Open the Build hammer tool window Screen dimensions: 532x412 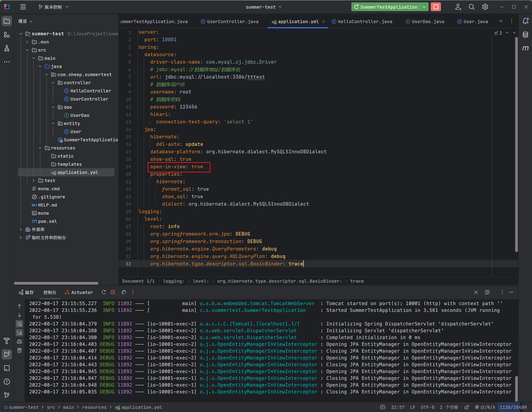point(7,341)
